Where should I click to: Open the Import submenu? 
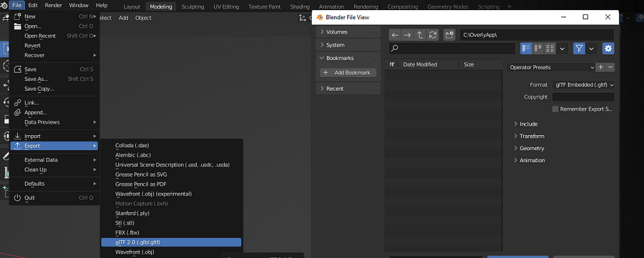(x=54, y=137)
